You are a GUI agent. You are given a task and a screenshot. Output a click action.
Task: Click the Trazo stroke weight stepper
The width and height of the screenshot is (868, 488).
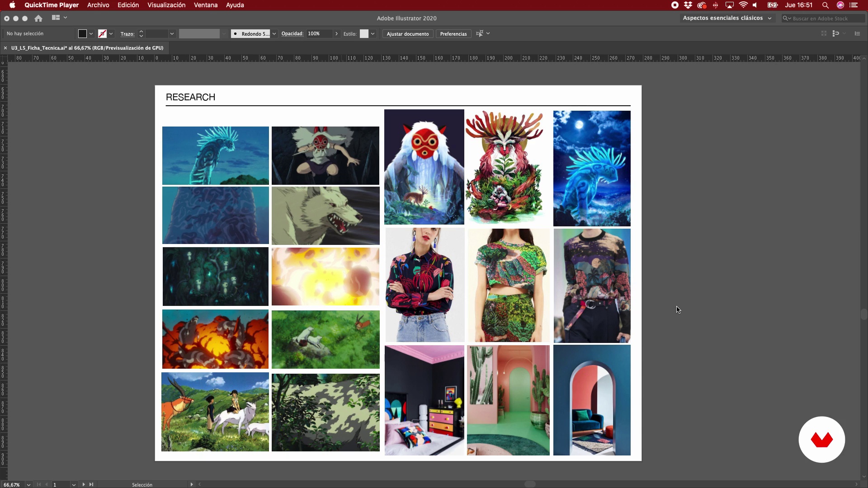[x=141, y=33]
